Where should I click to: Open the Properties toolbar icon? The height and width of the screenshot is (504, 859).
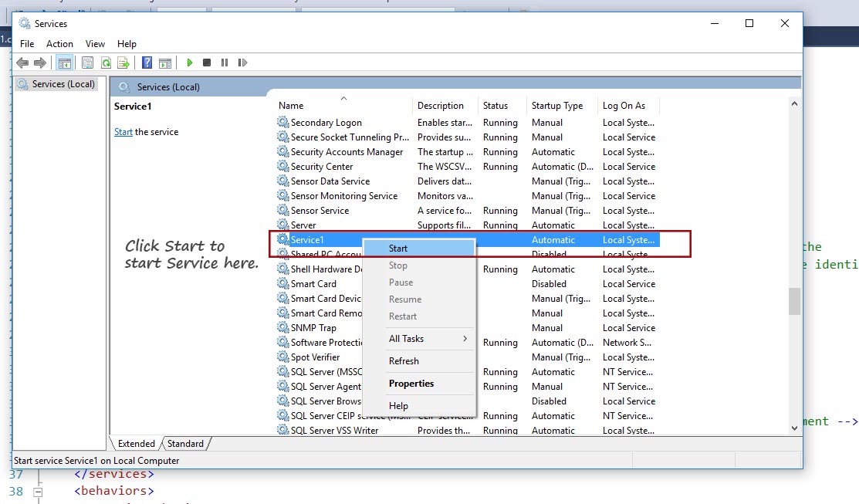pos(88,63)
